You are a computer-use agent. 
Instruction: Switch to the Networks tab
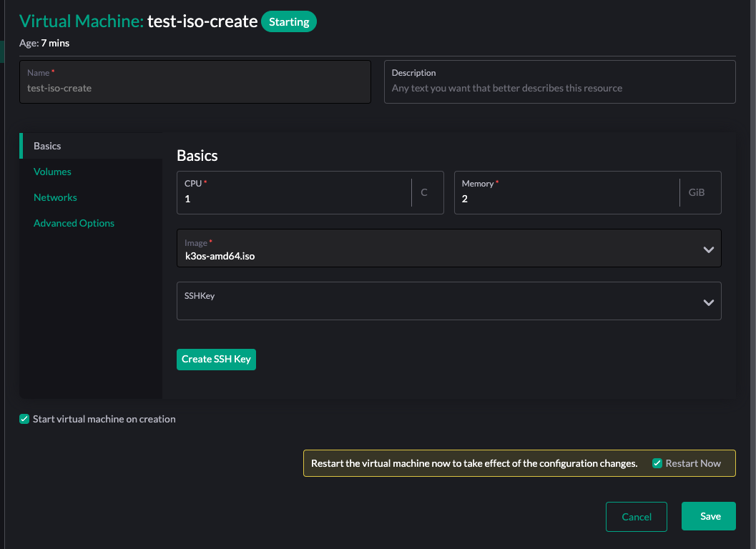55,197
